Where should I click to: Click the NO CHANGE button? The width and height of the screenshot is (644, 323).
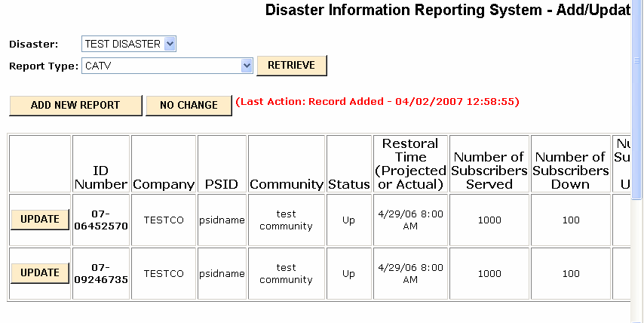point(188,106)
